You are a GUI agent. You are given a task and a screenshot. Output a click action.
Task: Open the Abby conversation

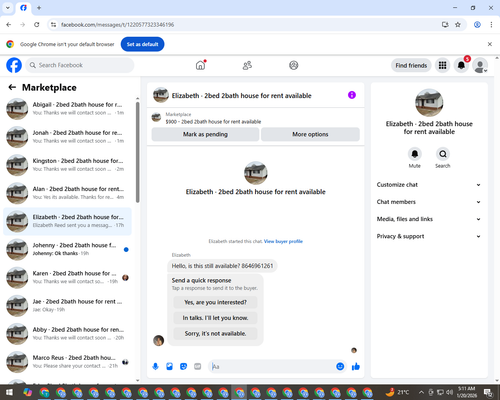[67, 334]
